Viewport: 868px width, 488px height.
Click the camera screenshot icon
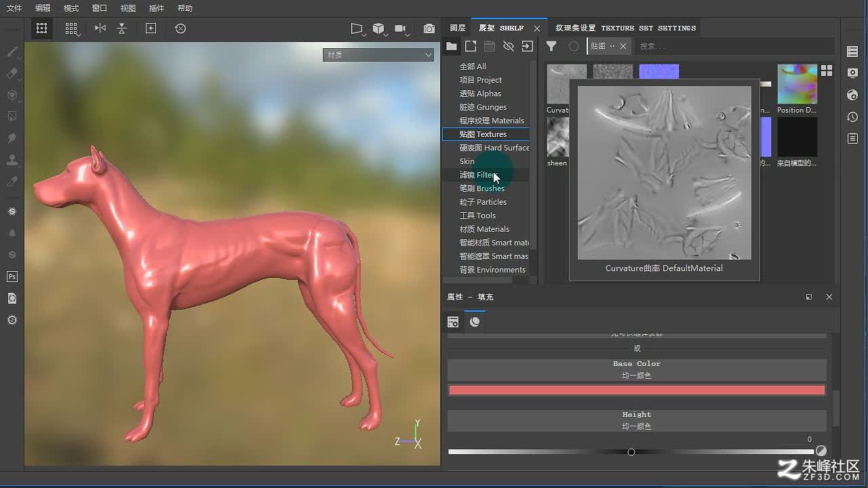coord(429,28)
